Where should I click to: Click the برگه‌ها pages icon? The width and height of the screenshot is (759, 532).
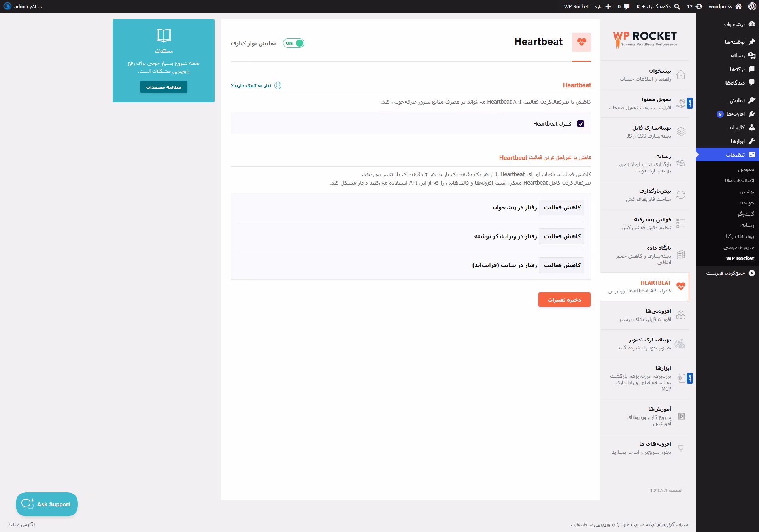coord(752,69)
